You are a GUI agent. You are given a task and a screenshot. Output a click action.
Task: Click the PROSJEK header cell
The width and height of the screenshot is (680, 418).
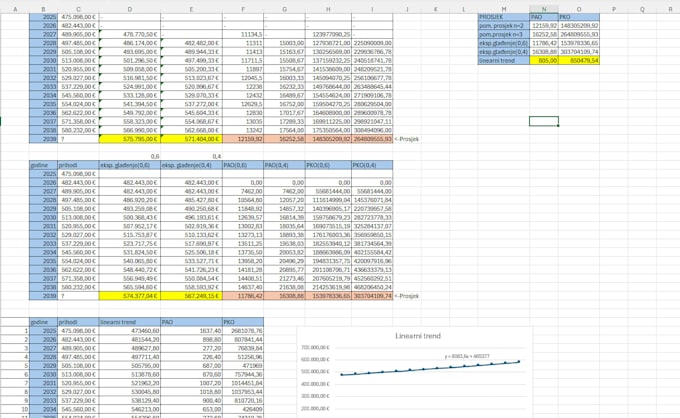[503, 17]
